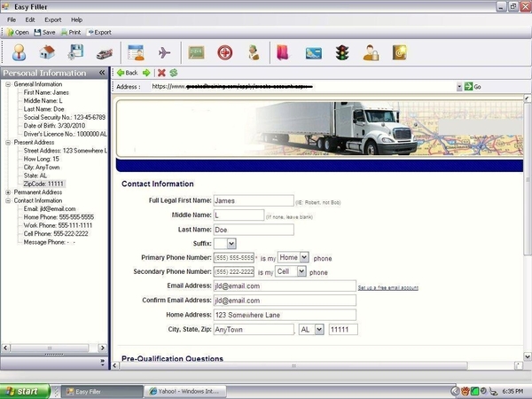Open the state dropdown showing AL
This screenshot has width=532, height=399.
(x=318, y=329)
